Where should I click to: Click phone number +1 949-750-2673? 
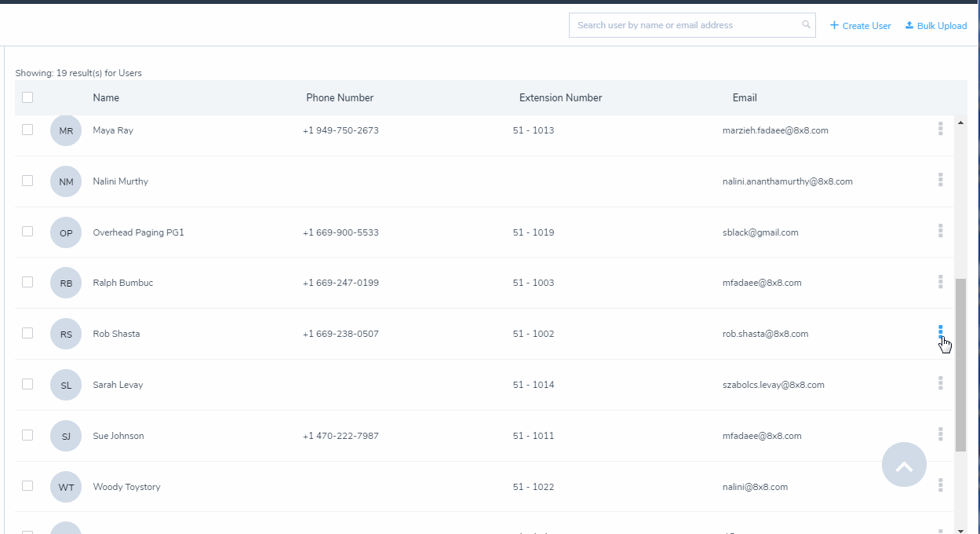tap(341, 130)
